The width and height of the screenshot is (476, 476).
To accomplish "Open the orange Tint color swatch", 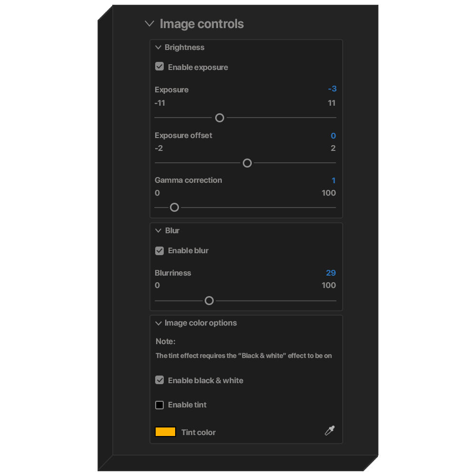I will [166, 432].
